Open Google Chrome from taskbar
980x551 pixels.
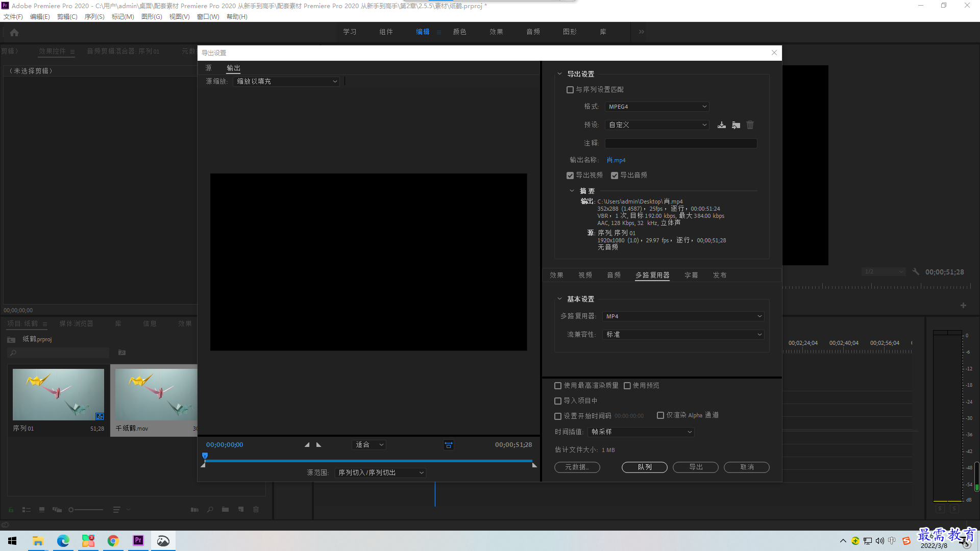(113, 541)
